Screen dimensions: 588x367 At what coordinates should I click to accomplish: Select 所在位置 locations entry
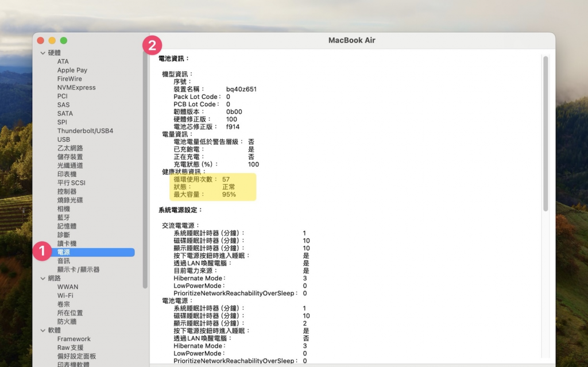70,312
